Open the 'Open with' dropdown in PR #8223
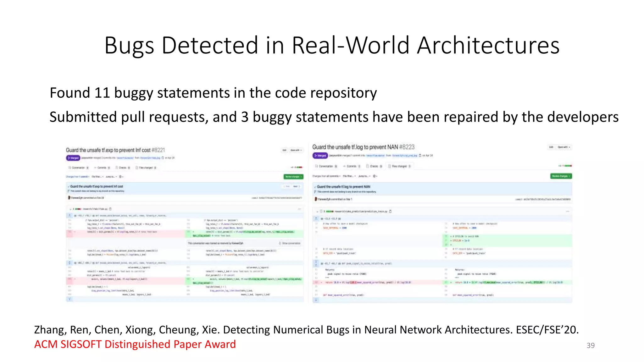Viewport: 644px width, 362px height. [x=564, y=147]
